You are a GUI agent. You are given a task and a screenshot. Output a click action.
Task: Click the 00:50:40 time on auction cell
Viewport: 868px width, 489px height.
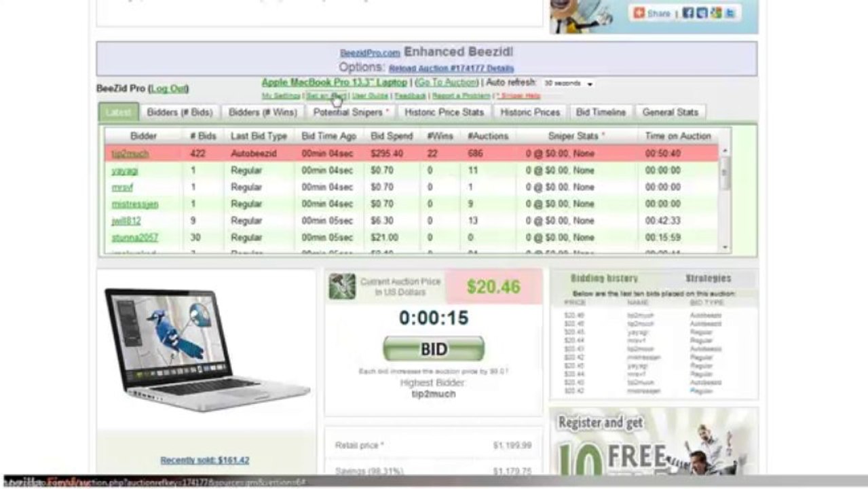[662, 153]
